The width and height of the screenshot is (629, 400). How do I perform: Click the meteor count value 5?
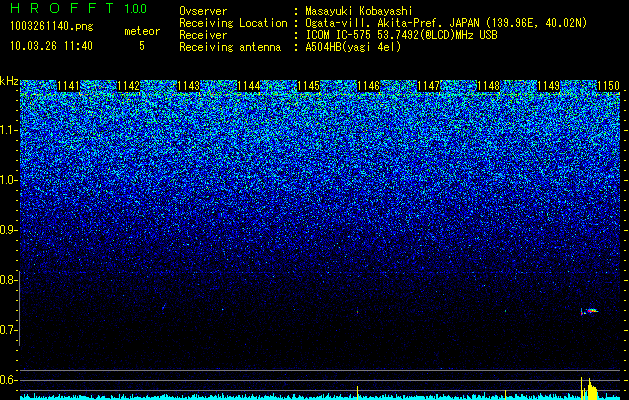pyautogui.click(x=142, y=46)
